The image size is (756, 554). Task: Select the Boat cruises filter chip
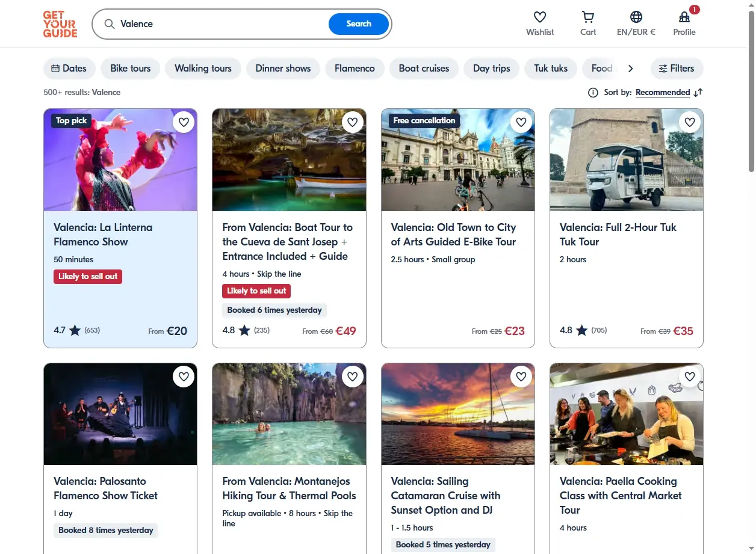point(424,69)
